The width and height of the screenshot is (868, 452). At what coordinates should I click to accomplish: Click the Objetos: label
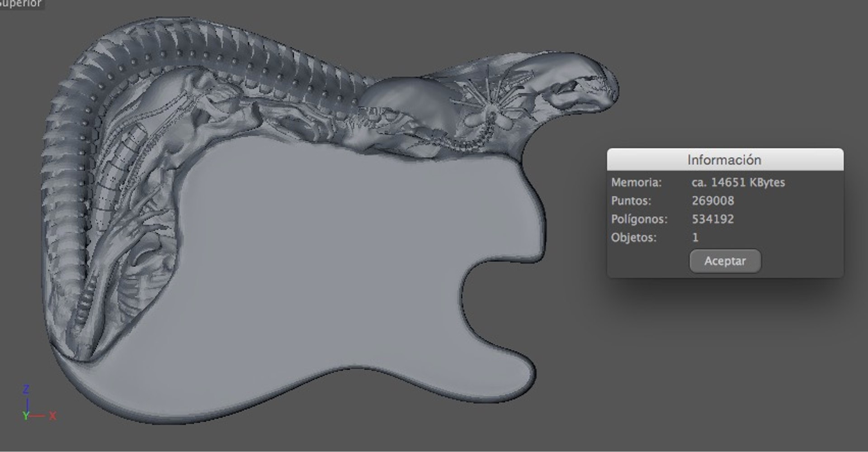(x=633, y=238)
